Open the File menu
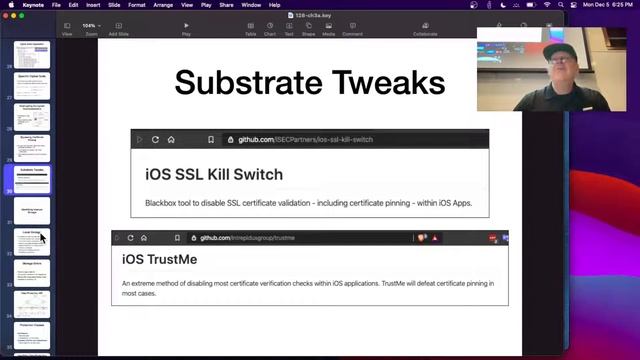 (56, 5)
